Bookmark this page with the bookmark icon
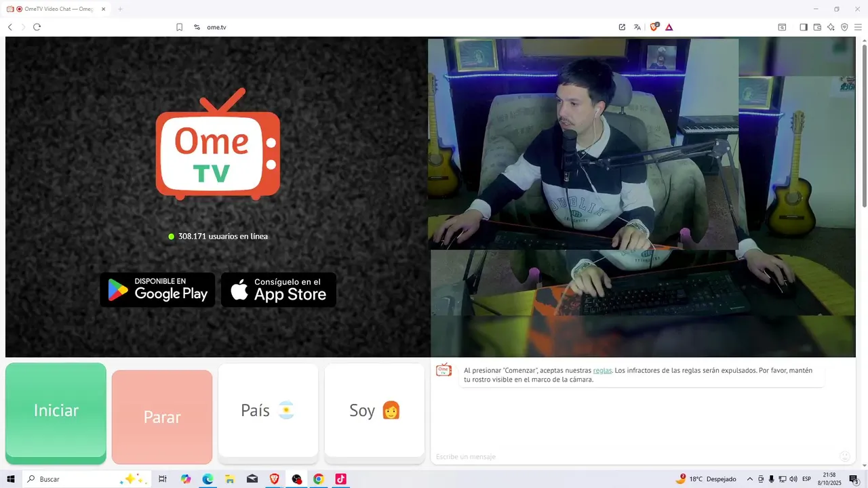This screenshot has width=868, height=488. coord(180,27)
